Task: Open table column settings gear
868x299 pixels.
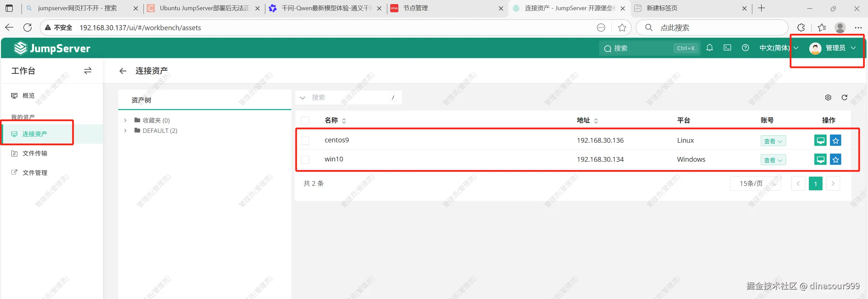Action: 828,98
